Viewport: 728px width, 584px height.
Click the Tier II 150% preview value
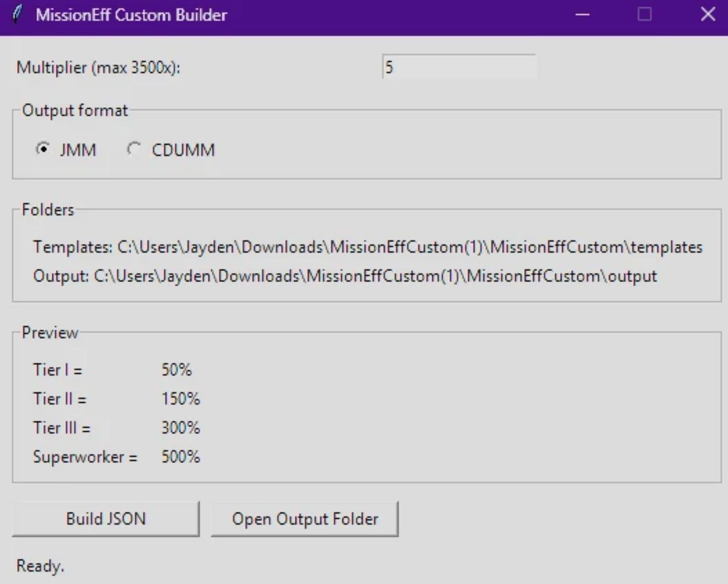tap(181, 399)
